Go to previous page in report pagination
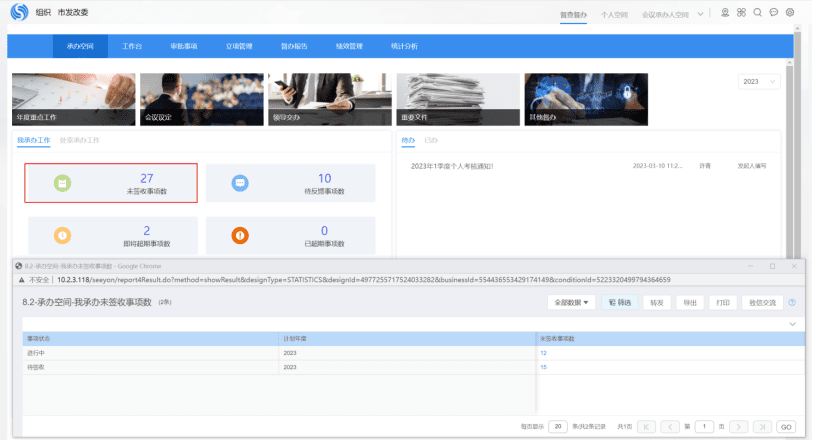Image resolution: width=813 pixels, height=440 pixels. pos(670,427)
